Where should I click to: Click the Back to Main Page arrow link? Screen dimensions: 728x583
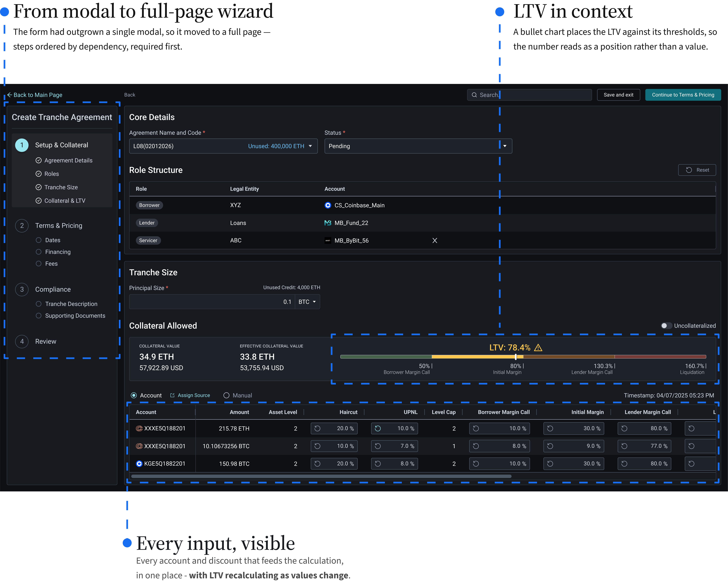point(35,95)
